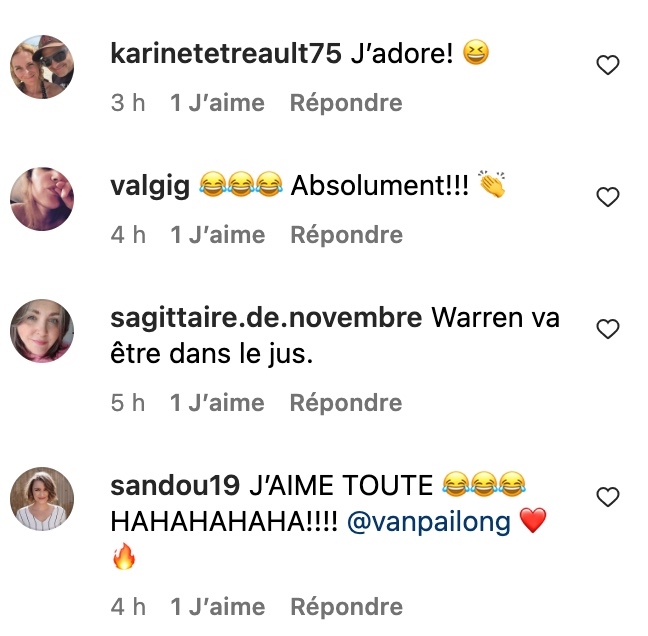648x636 pixels.
Task: Click Répondre under sandou19's comment
Action: 346,607
